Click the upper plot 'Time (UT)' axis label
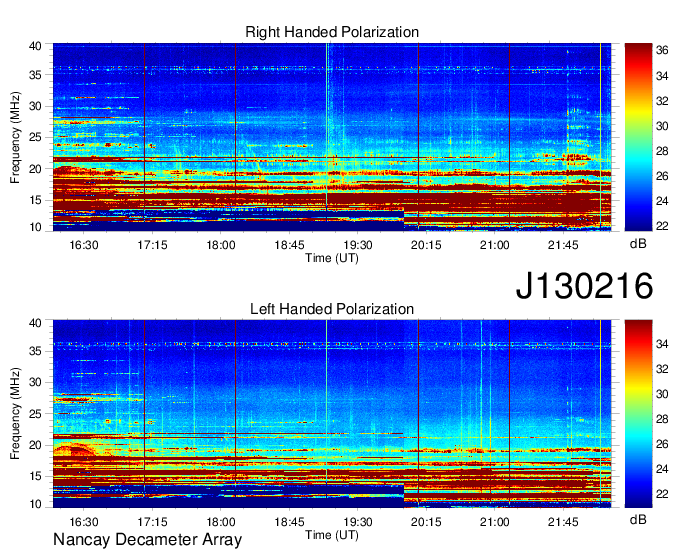This screenshot has width=680, height=552. tap(332, 258)
